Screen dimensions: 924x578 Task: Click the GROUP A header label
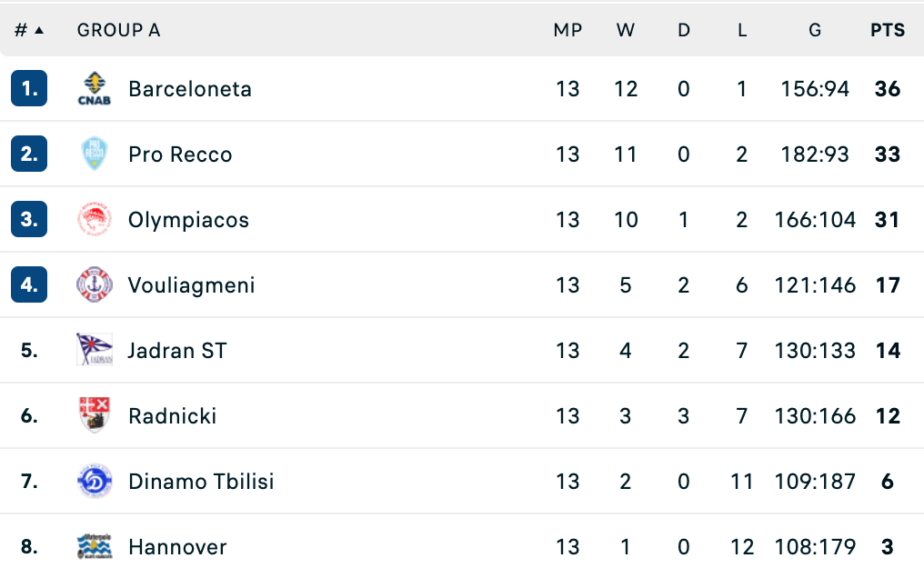[118, 30]
